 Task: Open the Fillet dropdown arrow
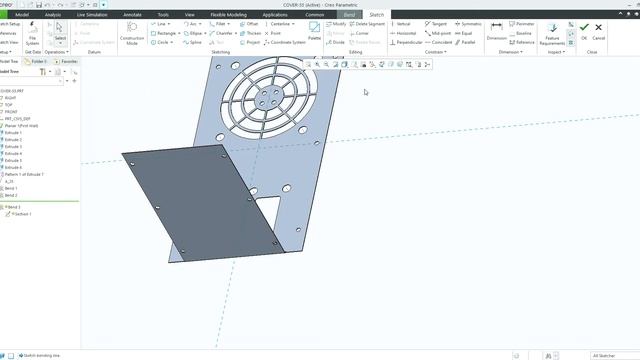coord(228,24)
